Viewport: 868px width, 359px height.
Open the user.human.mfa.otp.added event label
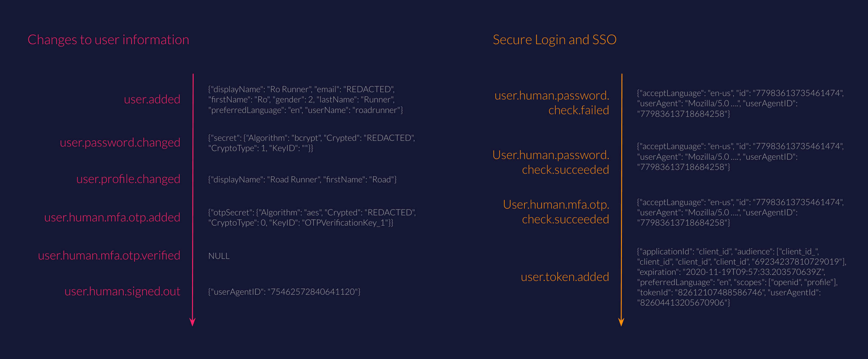click(x=112, y=217)
